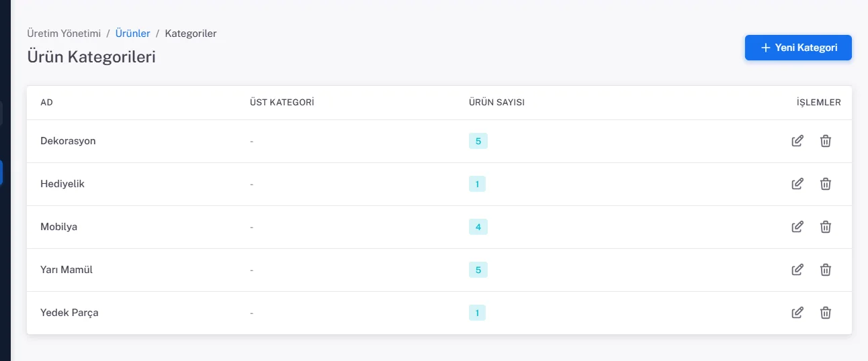Click the ÜST KATEGORİ column header
Viewport: 868px width, 361px height.
(282, 103)
